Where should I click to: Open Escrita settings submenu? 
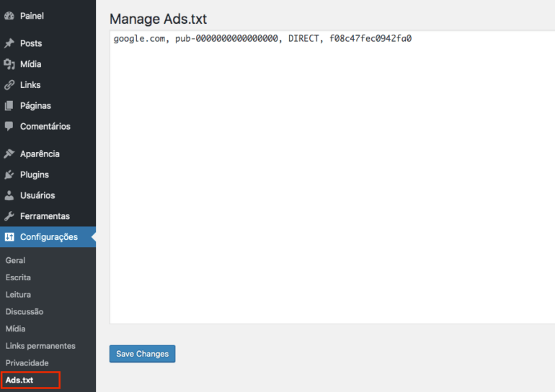point(18,277)
